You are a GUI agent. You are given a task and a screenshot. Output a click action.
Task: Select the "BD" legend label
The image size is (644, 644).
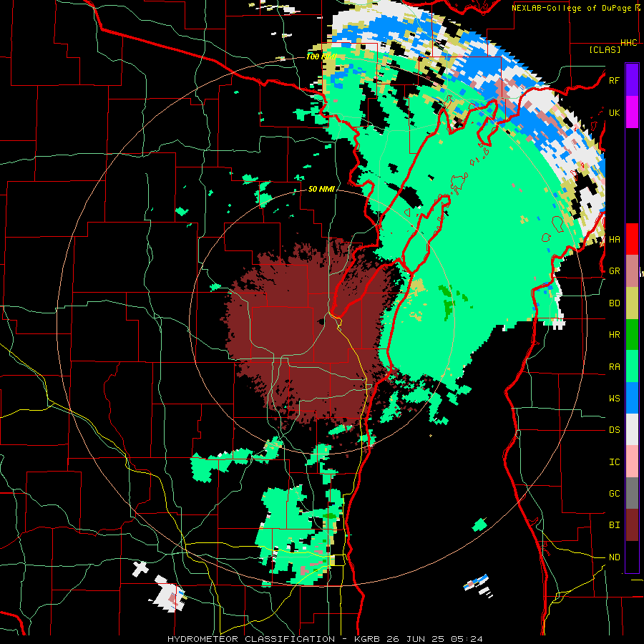click(x=614, y=303)
